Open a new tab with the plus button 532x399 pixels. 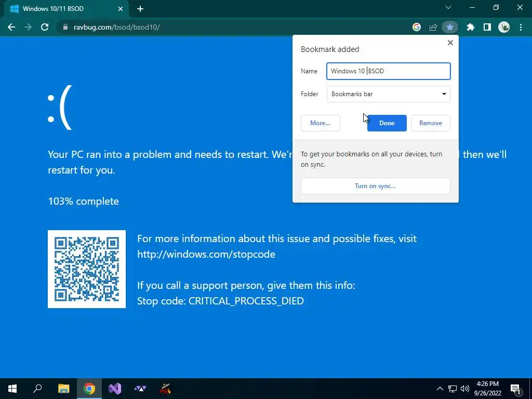pyautogui.click(x=140, y=9)
